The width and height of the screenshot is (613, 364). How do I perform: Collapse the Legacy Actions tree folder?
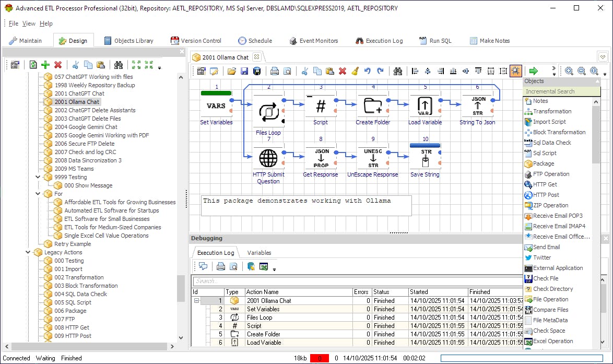point(28,252)
